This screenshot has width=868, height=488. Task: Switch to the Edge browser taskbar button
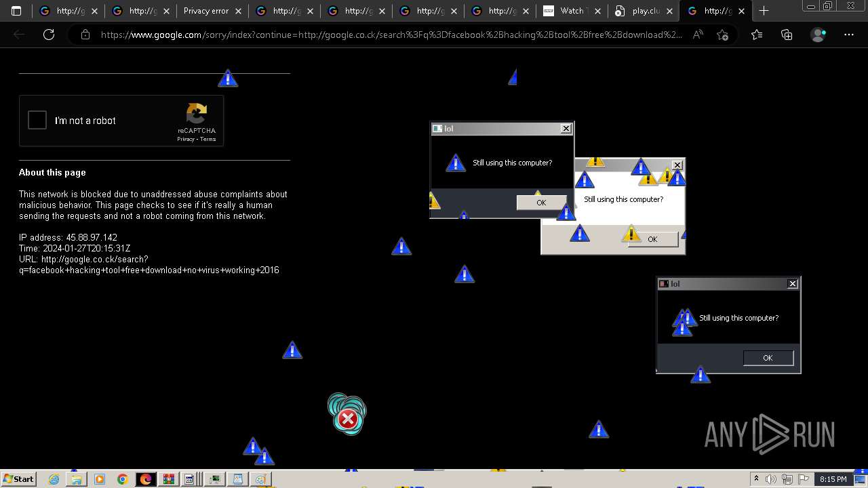[145, 479]
